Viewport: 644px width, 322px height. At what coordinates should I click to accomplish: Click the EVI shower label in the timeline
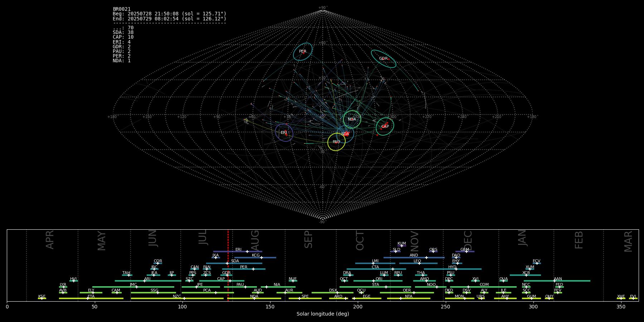click(633, 297)
